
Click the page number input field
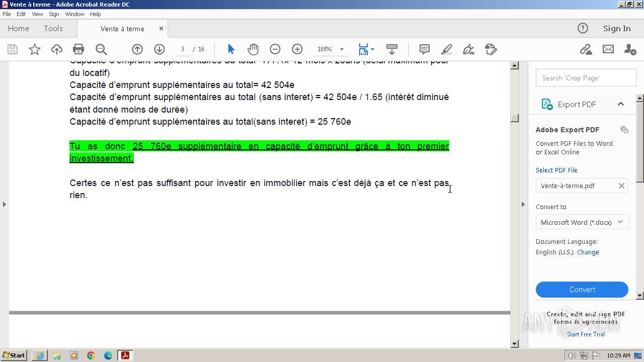[182, 49]
